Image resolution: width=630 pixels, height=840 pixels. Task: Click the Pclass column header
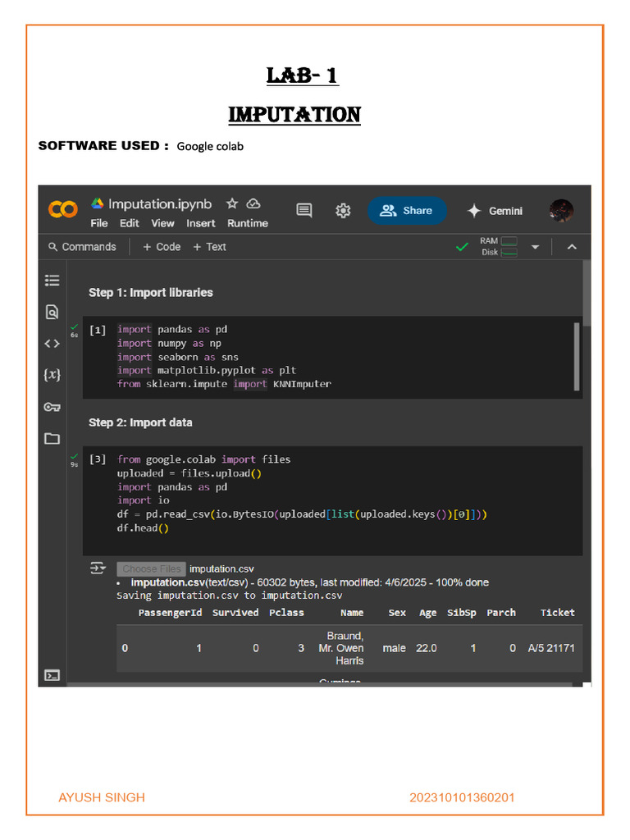coord(286,613)
